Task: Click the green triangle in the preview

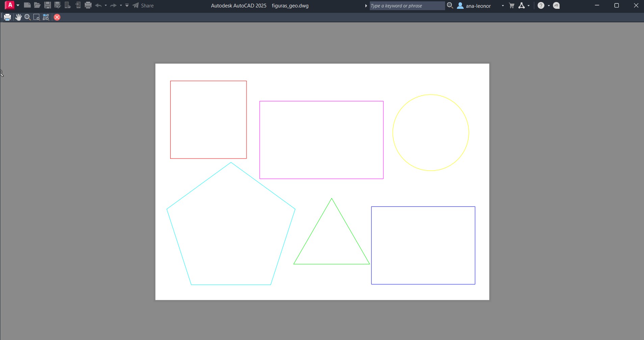Action: coord(332,231)
